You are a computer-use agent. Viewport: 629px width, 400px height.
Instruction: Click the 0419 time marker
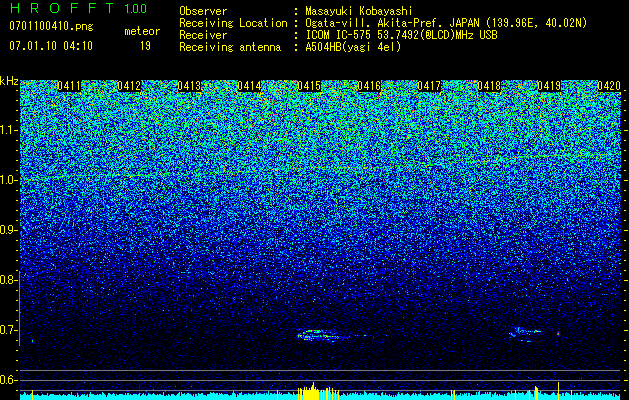click(x=549, y=86)
